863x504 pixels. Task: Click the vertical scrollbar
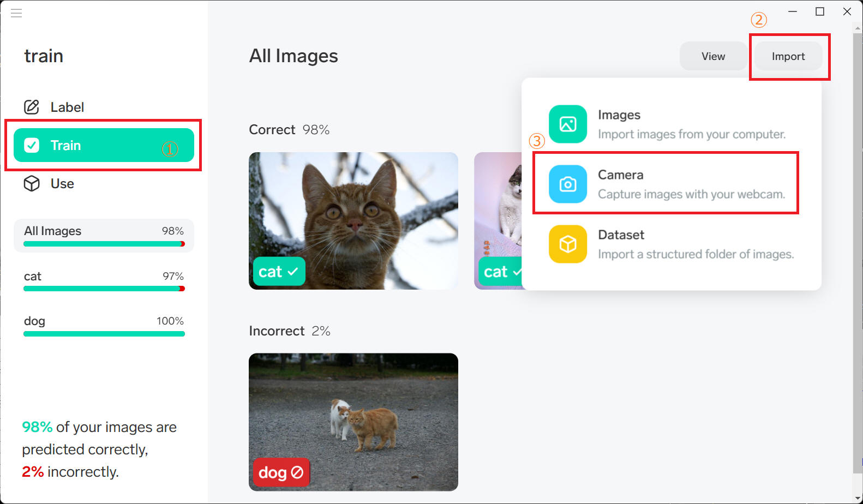click(858, 253)
